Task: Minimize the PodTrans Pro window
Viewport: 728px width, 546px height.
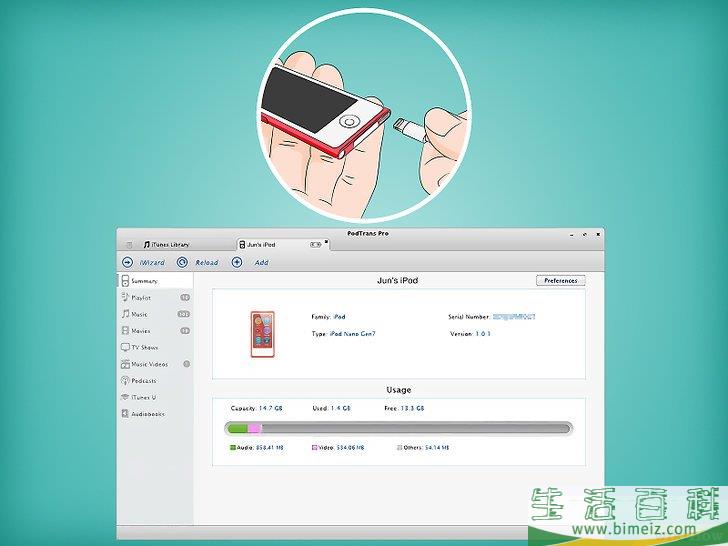Action: click(x=572, y=235)
